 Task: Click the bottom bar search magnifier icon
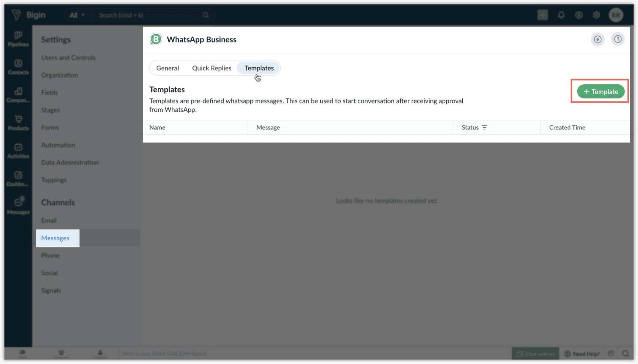[626, 354]
